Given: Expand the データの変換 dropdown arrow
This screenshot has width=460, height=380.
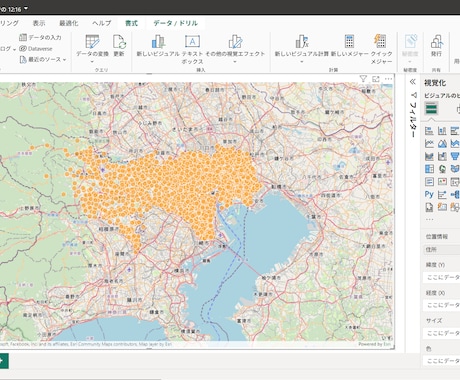Looking at the screenshot, I should [x=92, y=61].
